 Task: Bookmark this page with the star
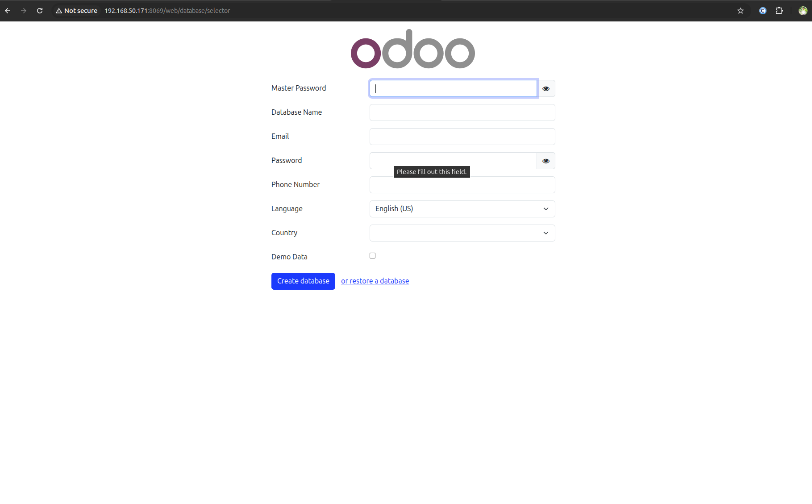[740, 10]
